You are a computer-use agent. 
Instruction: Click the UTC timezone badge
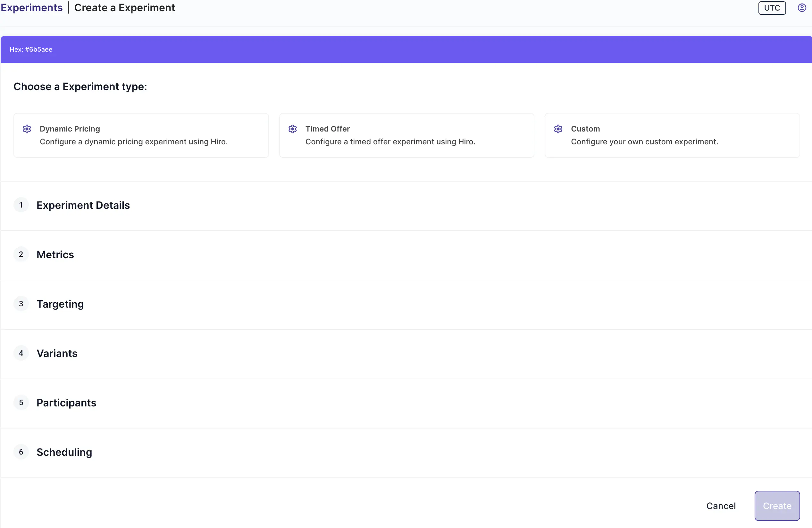point(771,8)
